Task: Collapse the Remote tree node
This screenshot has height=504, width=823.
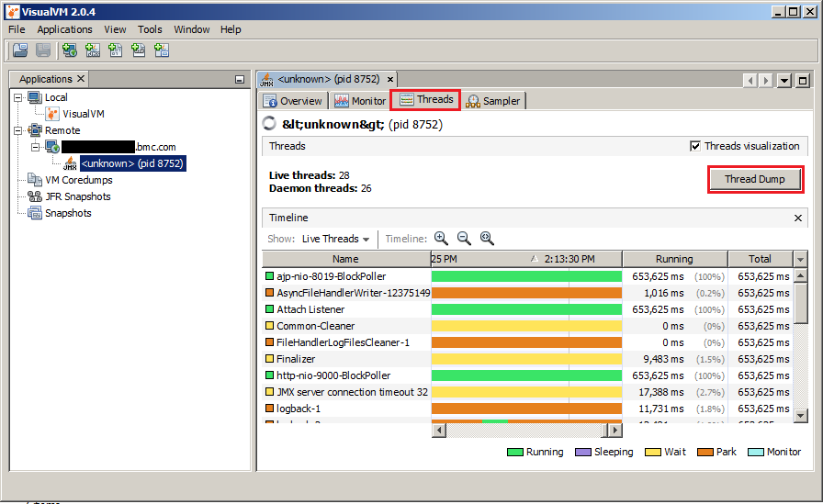Action: pos(17,130)
